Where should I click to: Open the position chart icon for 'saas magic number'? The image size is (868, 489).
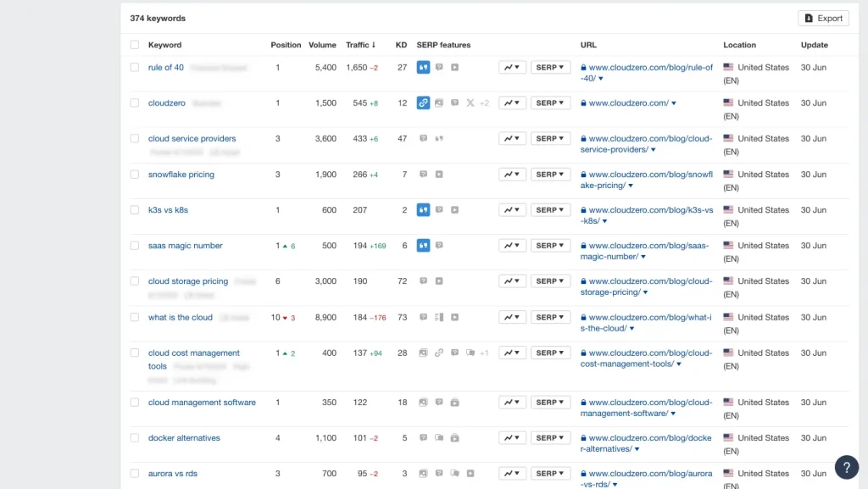tap(512, 245)
